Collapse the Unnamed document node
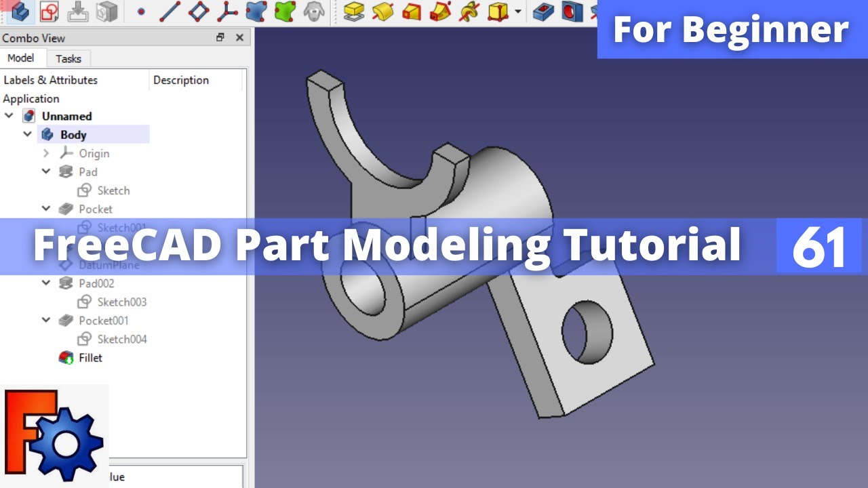Viewport: 868px width, 488px height. tap(9, 116)
